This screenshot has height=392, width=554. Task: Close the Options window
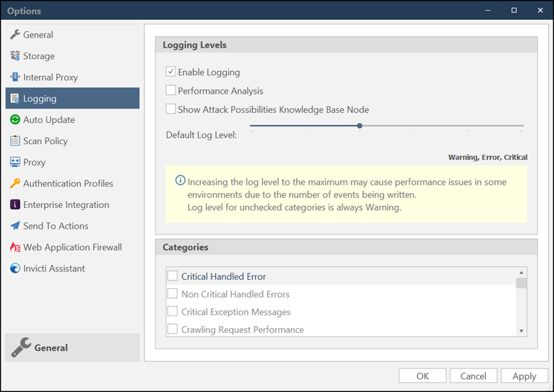click(541, 10)
